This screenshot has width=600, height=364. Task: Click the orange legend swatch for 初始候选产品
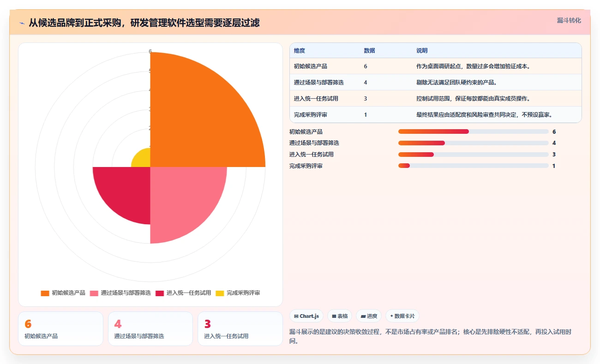coord(45,293)
